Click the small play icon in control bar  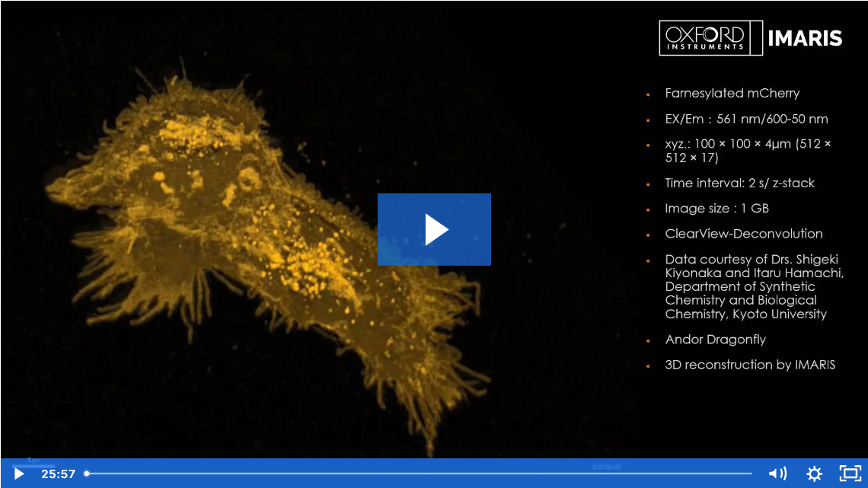click(19, 474)
